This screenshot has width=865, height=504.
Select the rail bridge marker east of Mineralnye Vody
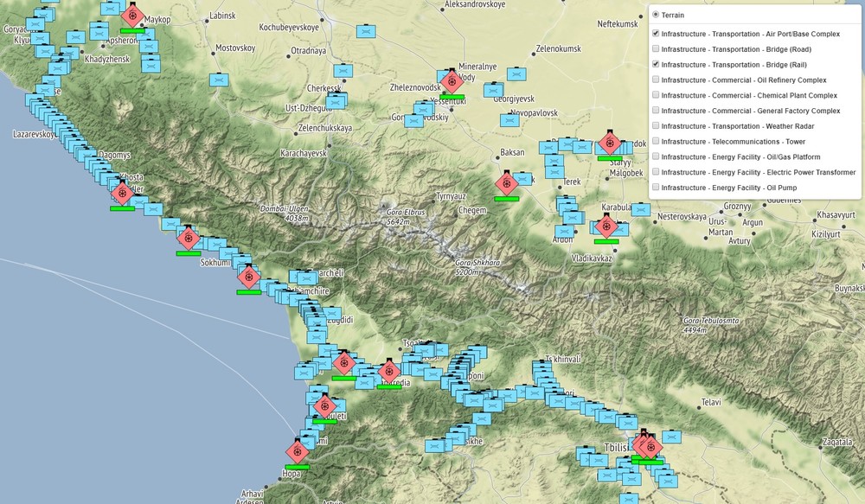pyautogui.click(x=516, y=73)
